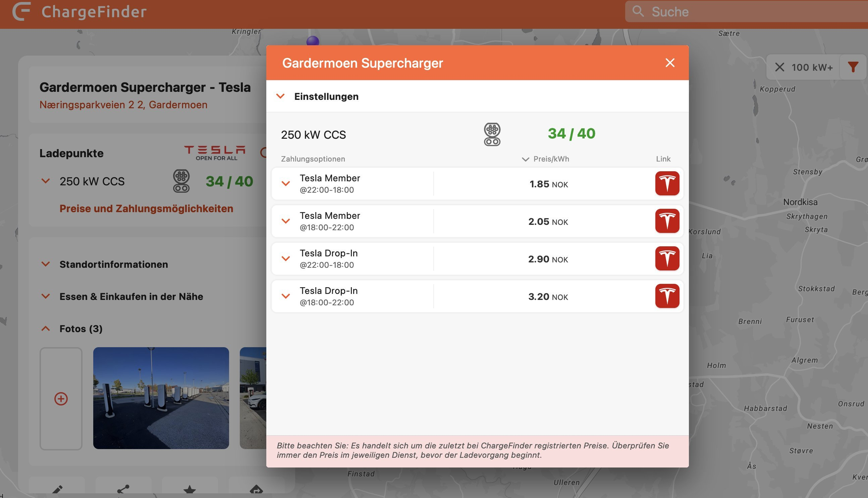Open Preise und Zahlungsmöglichkeiten link
This screenshot has height=498, width=868.
pos(146,209)
